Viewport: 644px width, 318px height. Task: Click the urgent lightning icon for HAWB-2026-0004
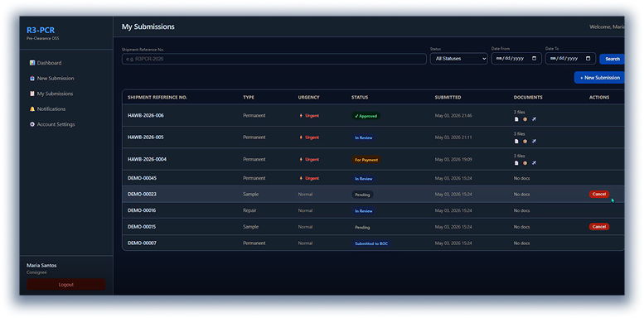[x=301, y=159]
